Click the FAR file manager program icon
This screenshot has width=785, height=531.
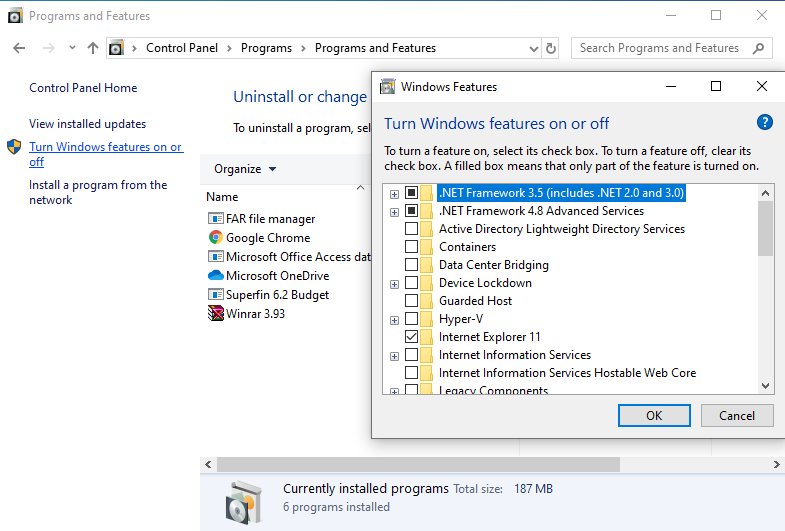pos(215,219)
